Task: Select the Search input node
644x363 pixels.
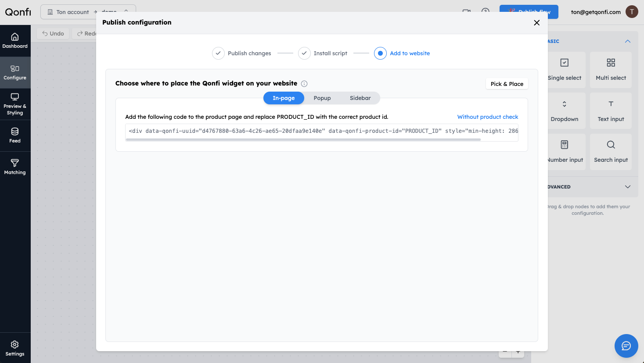Action: tap(611, 152)
